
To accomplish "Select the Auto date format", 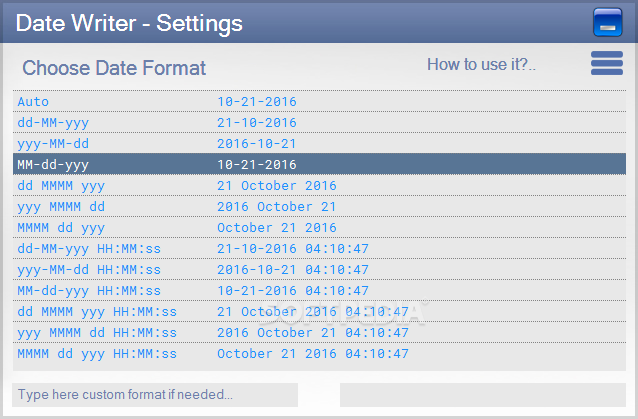I will [319, 101].
